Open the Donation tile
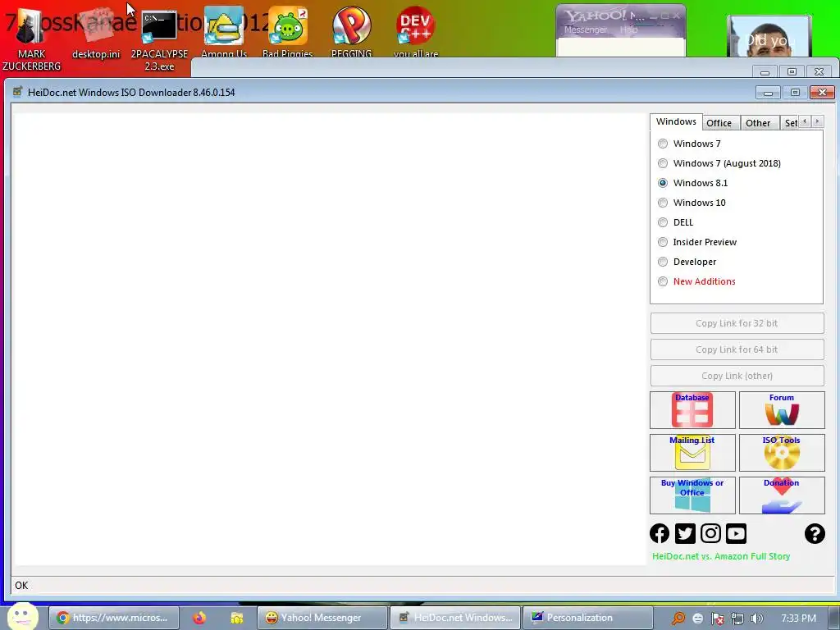840x630 pixels. pos(782,495)
